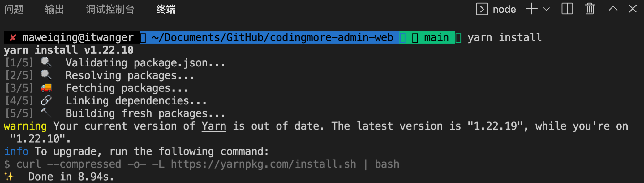
Task: Click the truck emoji on Fetching packages line
Action: [x=46, y=88]
